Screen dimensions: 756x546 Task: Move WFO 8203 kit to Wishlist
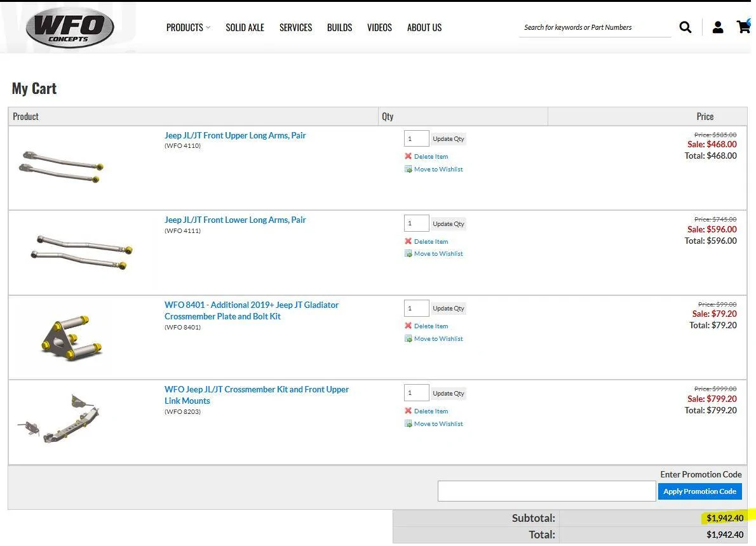click(438, 423)
